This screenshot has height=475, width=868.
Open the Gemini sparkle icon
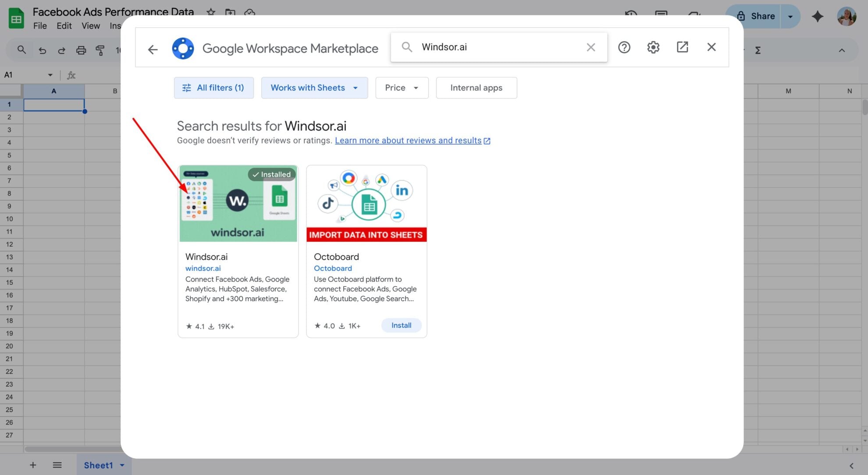(x=817, y=16)
